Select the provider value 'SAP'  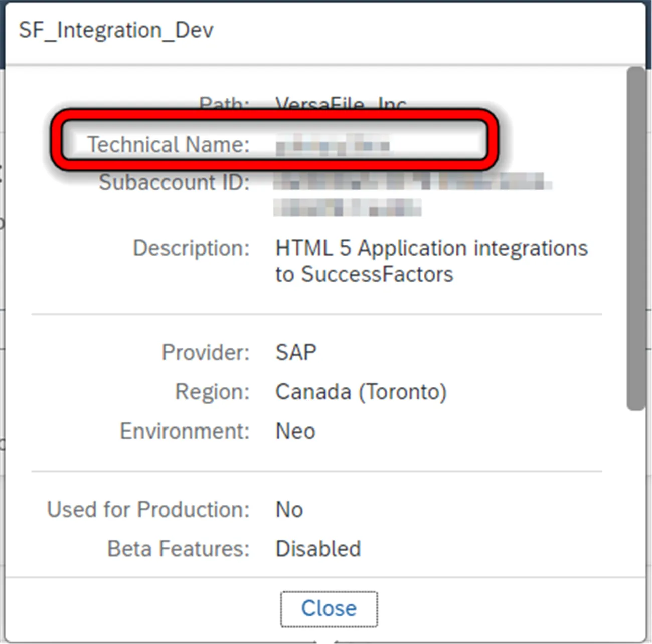[296, 352]
